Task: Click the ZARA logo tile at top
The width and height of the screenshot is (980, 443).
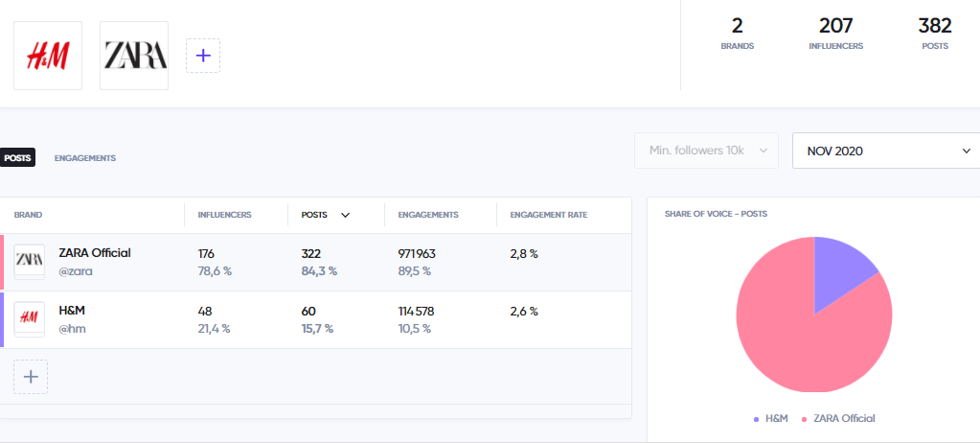Action: click(x=134, y=56)
